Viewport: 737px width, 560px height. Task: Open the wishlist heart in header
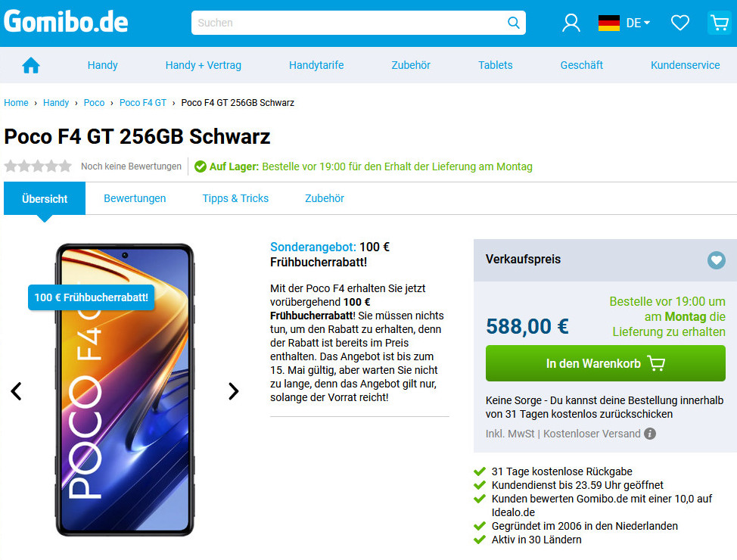pyautogui.click(x=679, y=23)
